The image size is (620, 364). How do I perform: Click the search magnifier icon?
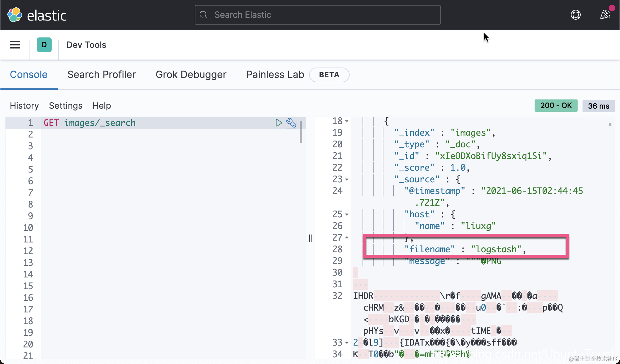pyautogui.click(x=203, y=15)
